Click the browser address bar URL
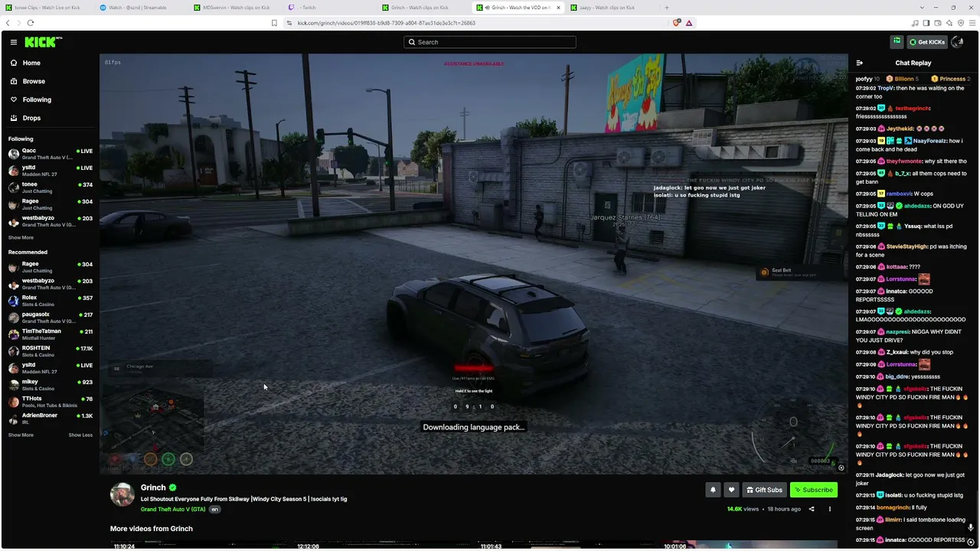 point(386,23)
